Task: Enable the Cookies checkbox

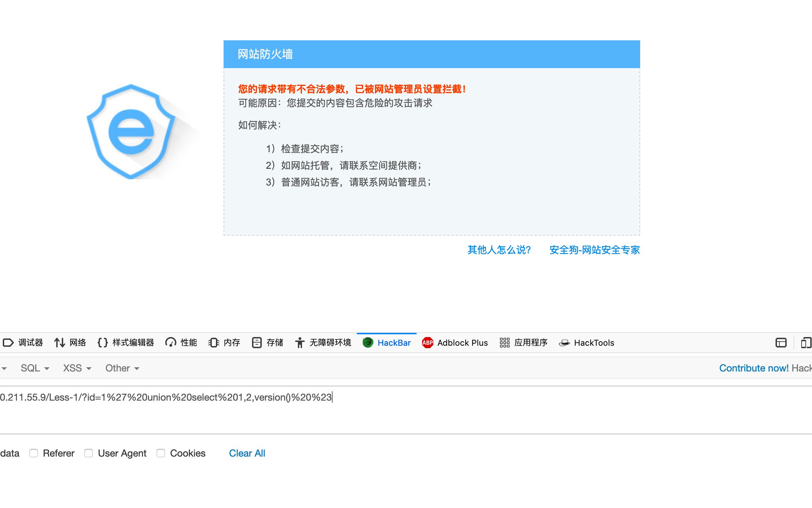Action: point(161,453)
